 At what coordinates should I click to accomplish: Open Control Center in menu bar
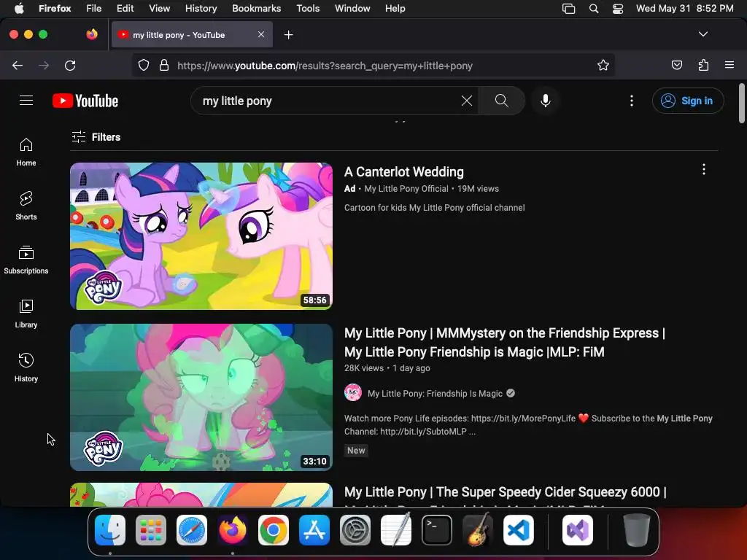(x=618, y=9)
